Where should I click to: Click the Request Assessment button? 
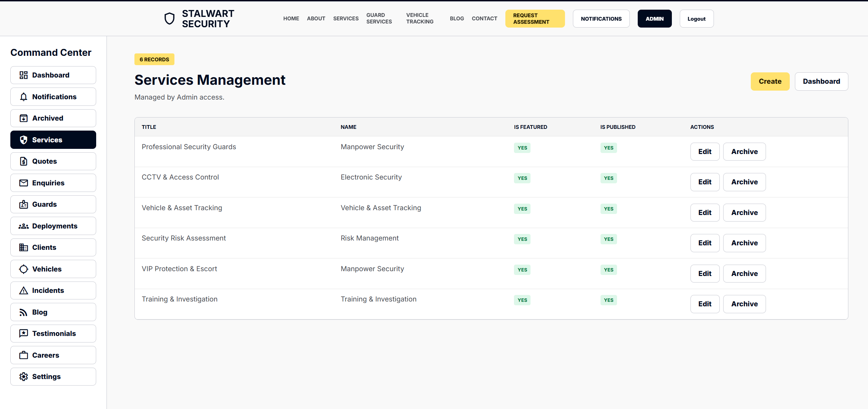535,19
